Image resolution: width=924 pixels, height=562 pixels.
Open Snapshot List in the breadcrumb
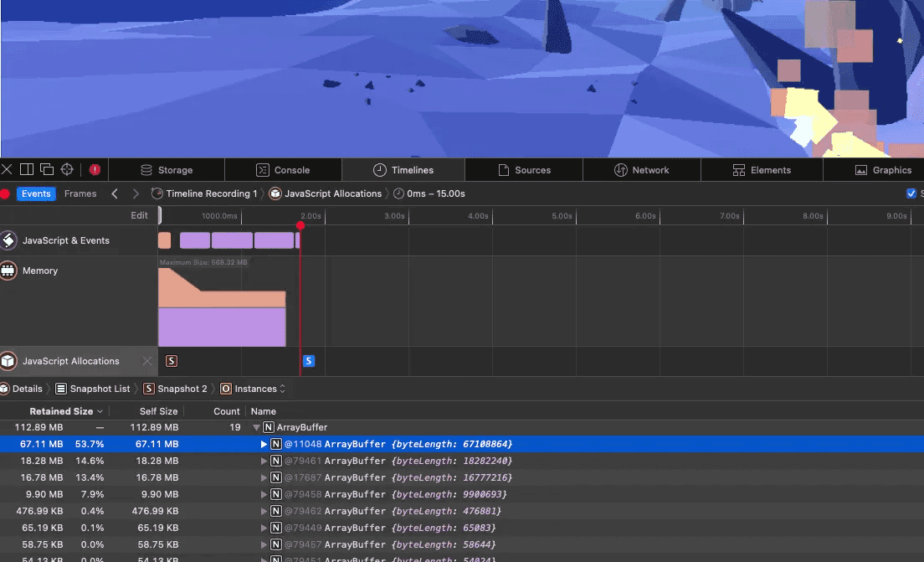pyautogui.click(x=93, y=389)
